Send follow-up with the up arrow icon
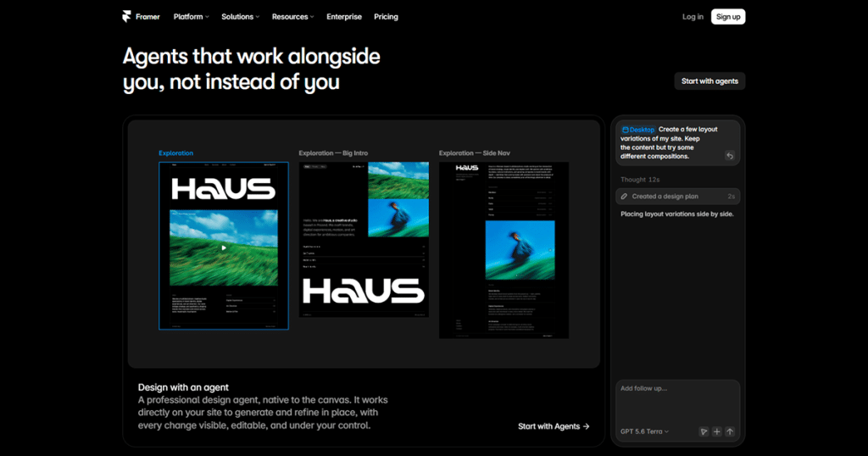The image size is (868, 456). (x=730, y=431)
